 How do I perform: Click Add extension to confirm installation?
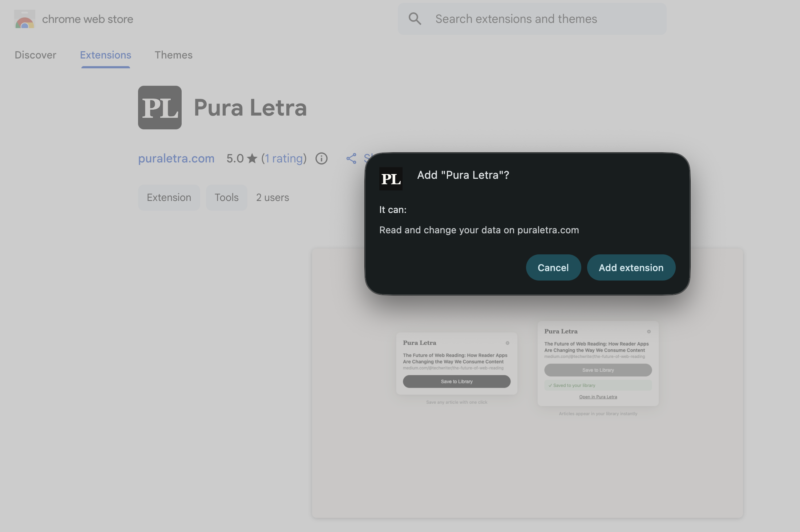631,267
